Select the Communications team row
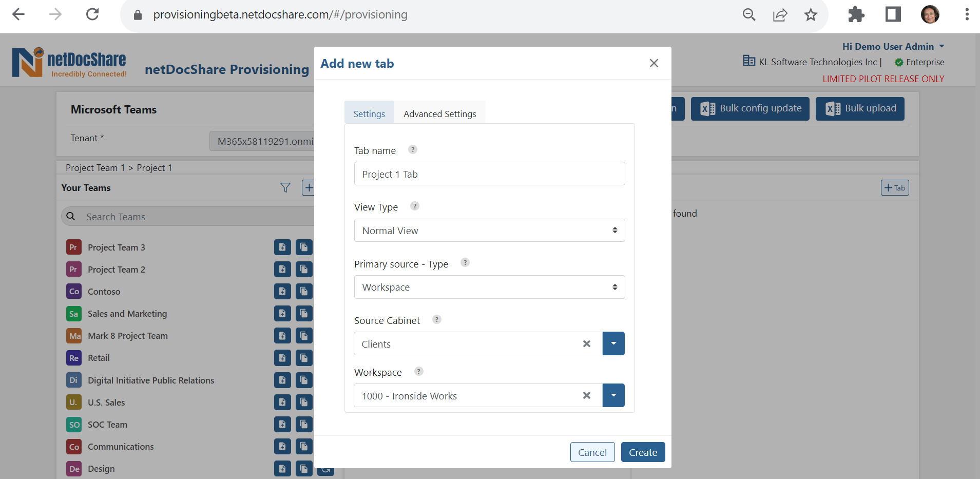The image size is (980, 479). click(x=121, y=446)
